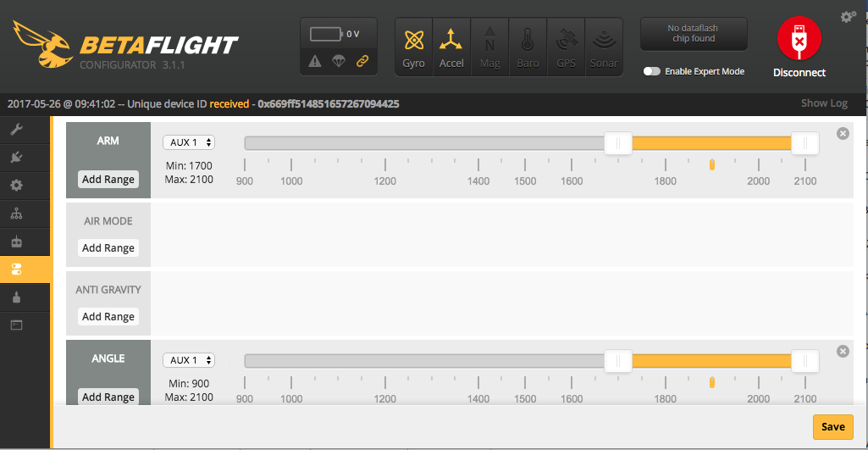This screenshot has height=450, width=868.
Task: Click Add Range under AIR MODE
Action: coord(108,247)
